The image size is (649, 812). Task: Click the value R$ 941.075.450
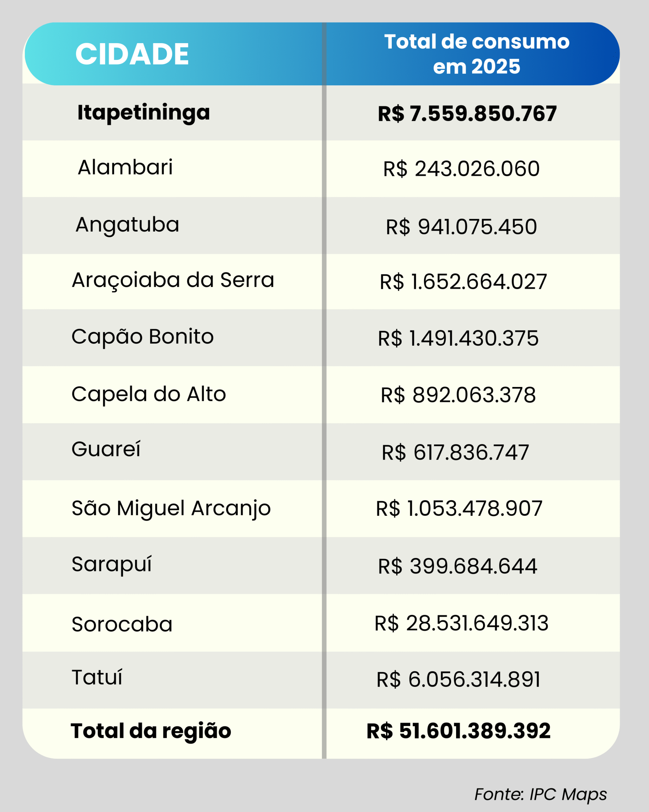tap(462, 227)
